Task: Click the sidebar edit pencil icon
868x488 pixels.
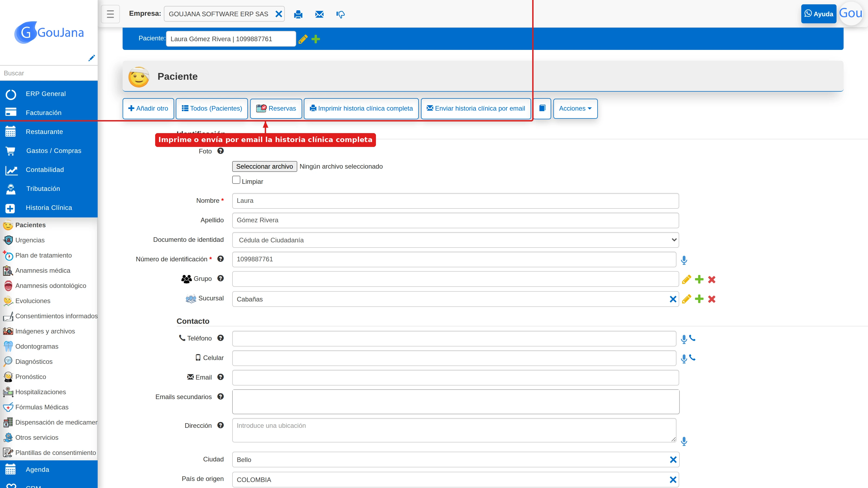Action: [91, 58]
